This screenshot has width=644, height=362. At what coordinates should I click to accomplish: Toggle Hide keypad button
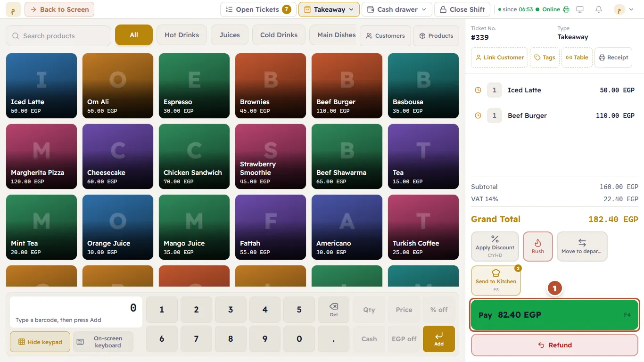point(40,342)
